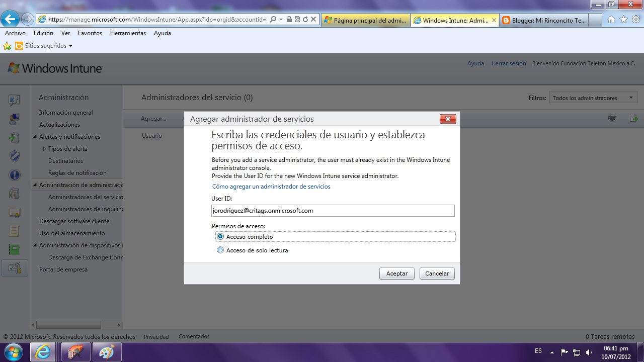Open the Herramientas menu
Image resolution: width=644 pixels, height=362 pixels.
(128, 33)
